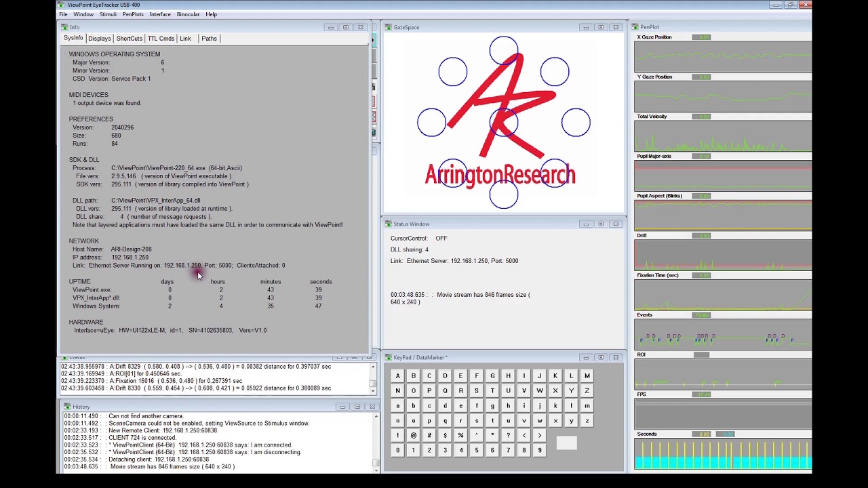Open the TTL Cmds tab
The height and width of the screenshot is (488, 868).
click(x=161, y=39)
